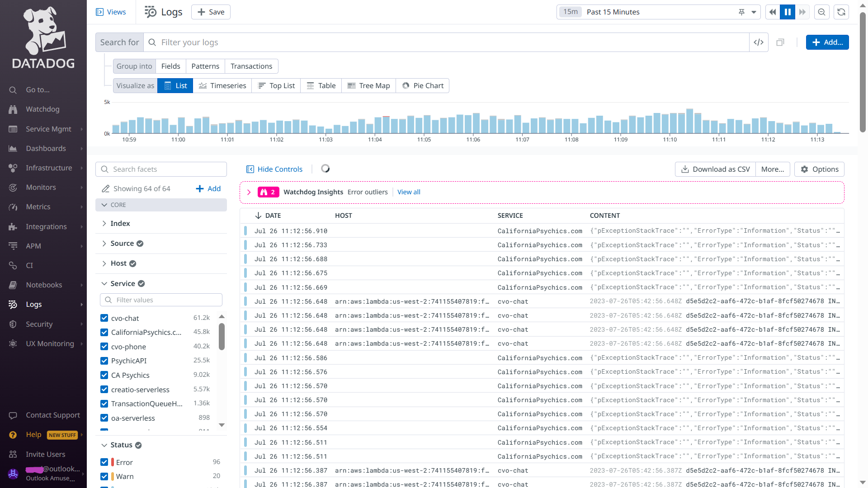This screenshot has width=868, height=488.
Task: Select the Patterns grouping tab
Action: point(205,66)
